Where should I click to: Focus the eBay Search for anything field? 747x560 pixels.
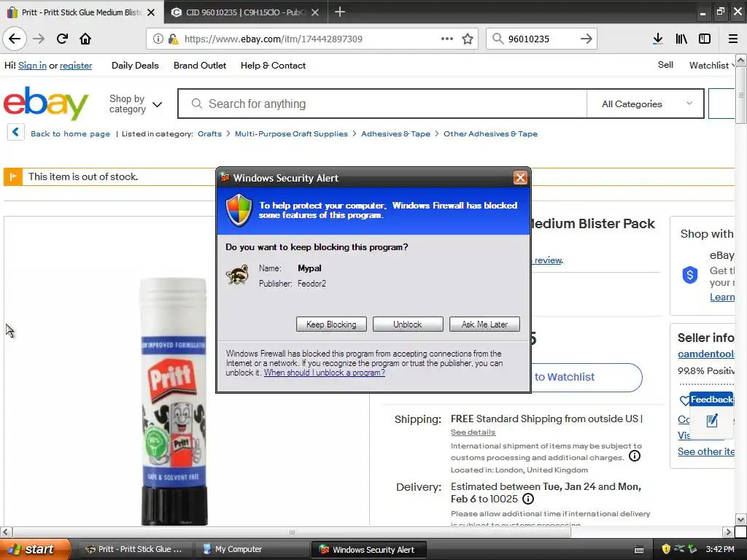tap(382, 104)
